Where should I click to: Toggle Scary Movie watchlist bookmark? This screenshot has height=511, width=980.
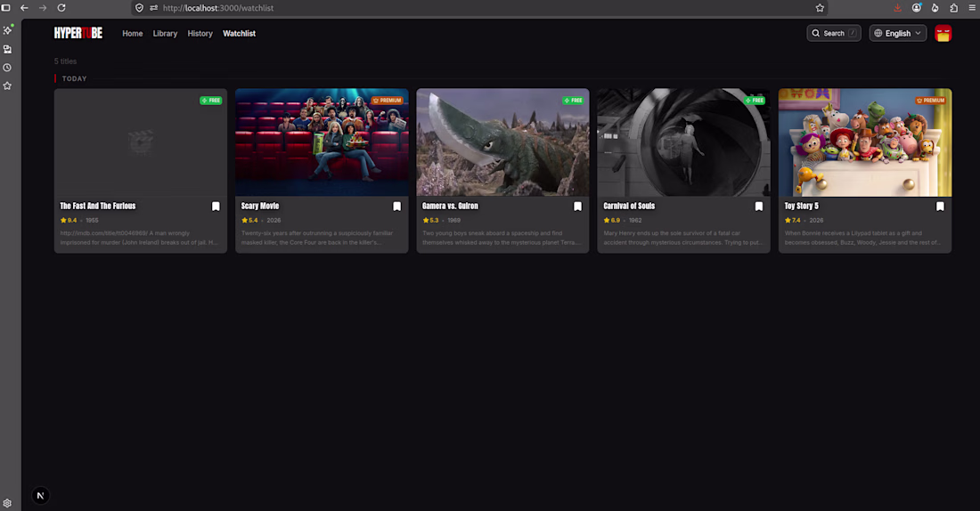396,207
